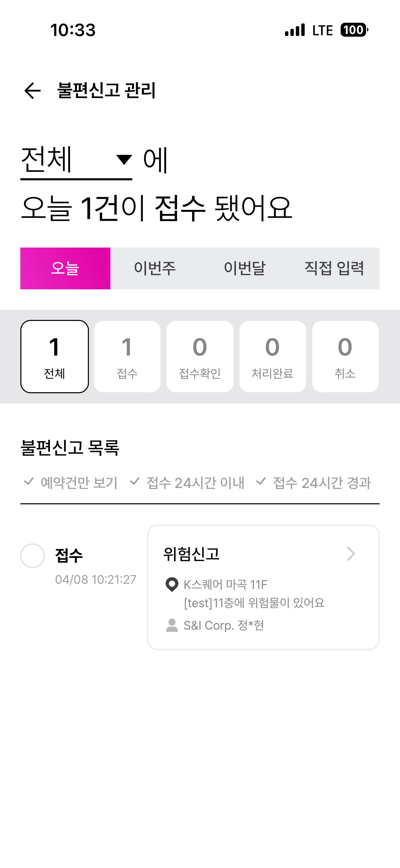The height and width of the screenshot is (868, 400).
Task: Toggle the 예약건만 보기 filter
Action: (x=71, y=483)
